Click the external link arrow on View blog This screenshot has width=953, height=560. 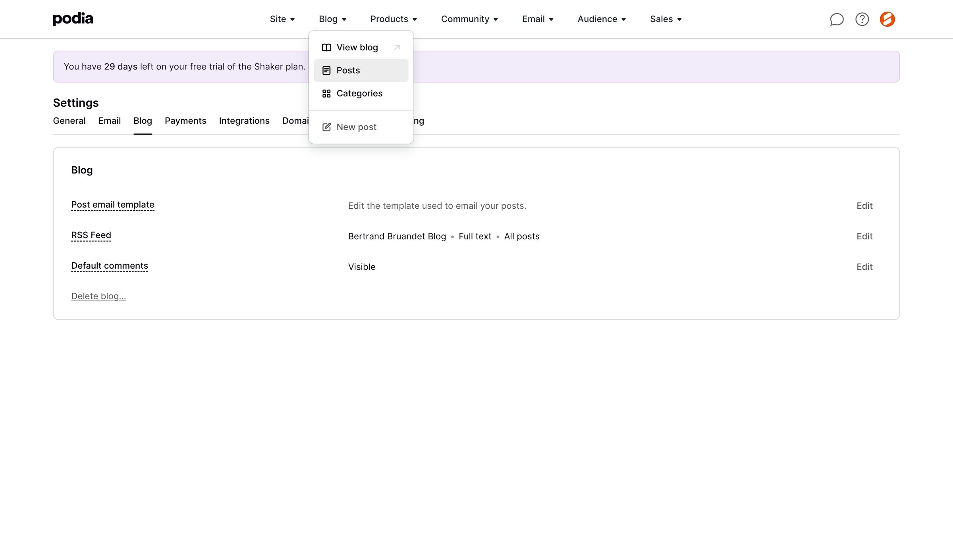(x=397, y=48)
